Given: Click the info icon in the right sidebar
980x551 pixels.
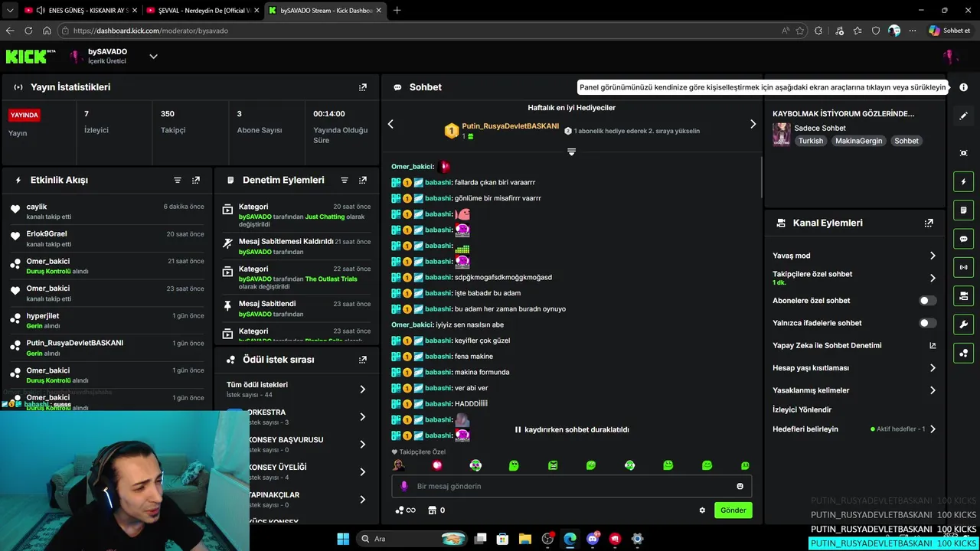Looking at the screenshot, I should pos(963,87).
